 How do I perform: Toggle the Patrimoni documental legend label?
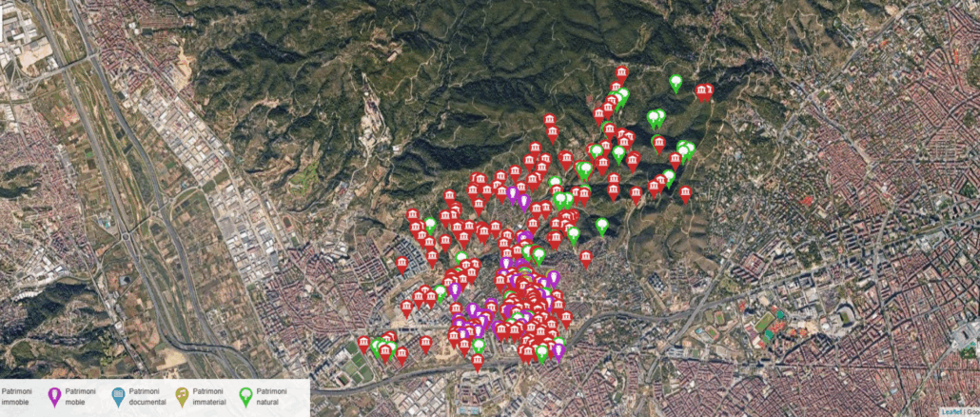click(147, 397)
